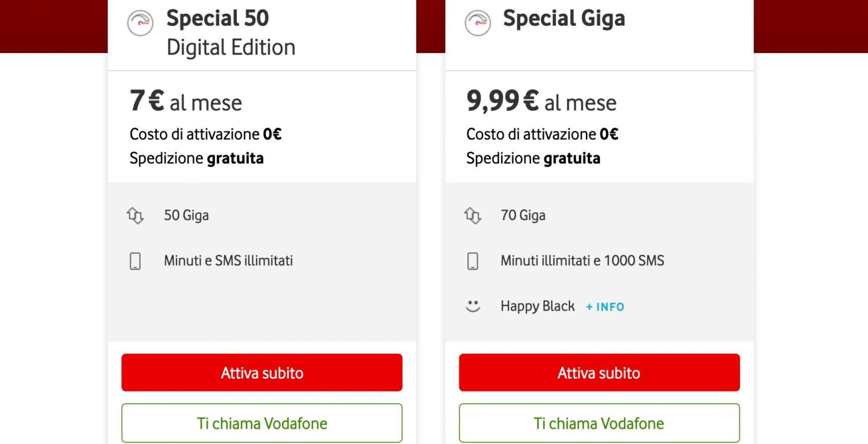Click the Happy Black feature label

coord(537,306)
